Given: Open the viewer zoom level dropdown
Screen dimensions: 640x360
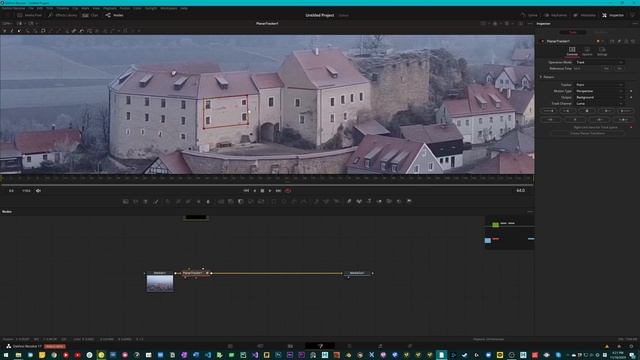Looking at the screenshot, I should 7,24.
